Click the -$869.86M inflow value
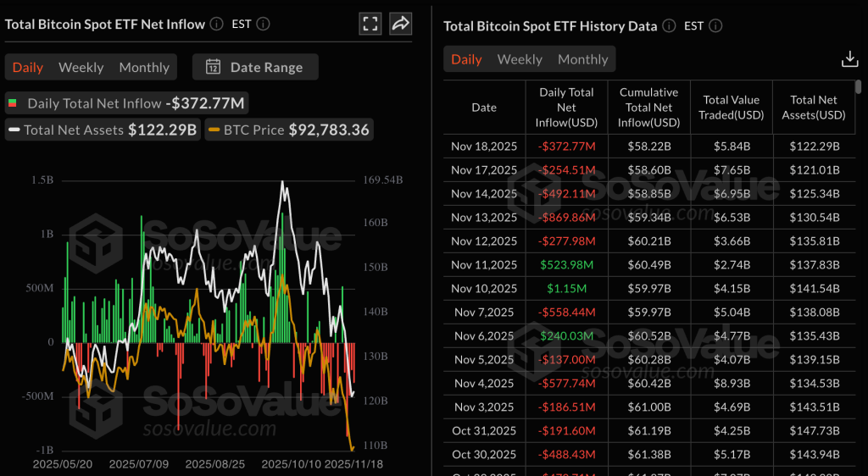The image size is (868, 476). [x=566, y=218]
